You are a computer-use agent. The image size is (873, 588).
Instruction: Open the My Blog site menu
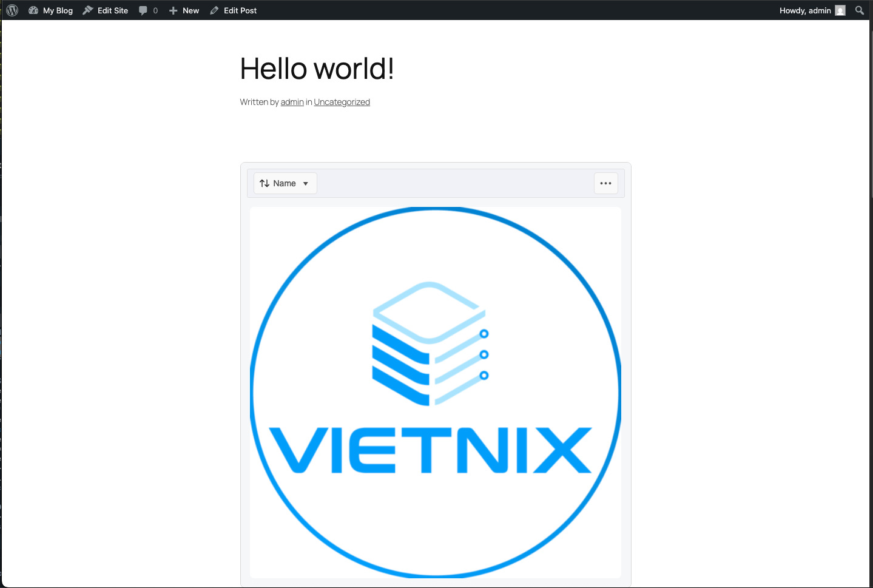[x=50, y=10]
